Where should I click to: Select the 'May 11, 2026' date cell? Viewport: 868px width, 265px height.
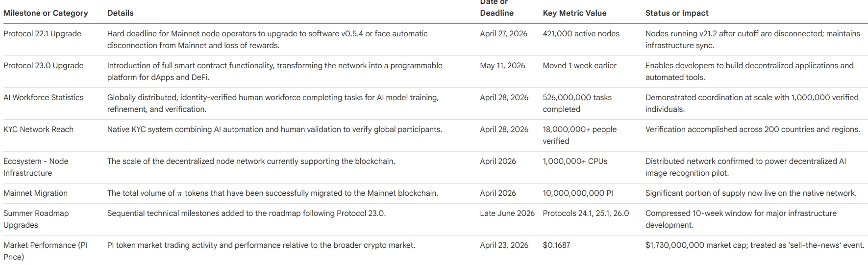tap(502, 66)
